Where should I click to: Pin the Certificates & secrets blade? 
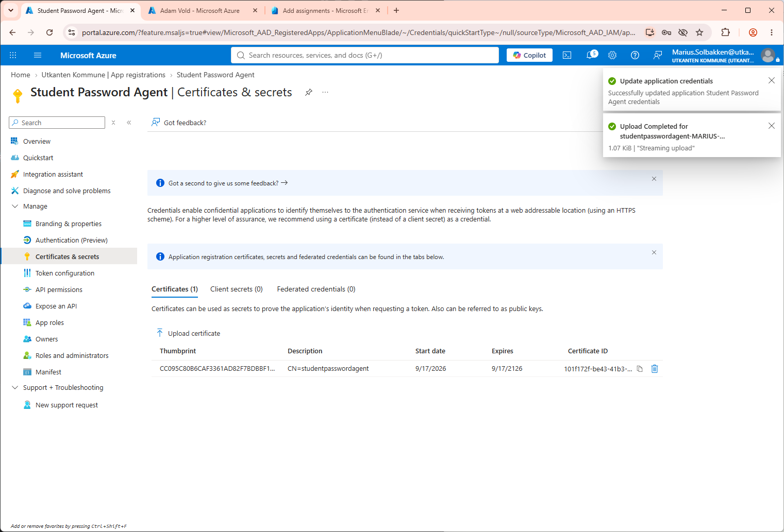(x=308, y=92)
